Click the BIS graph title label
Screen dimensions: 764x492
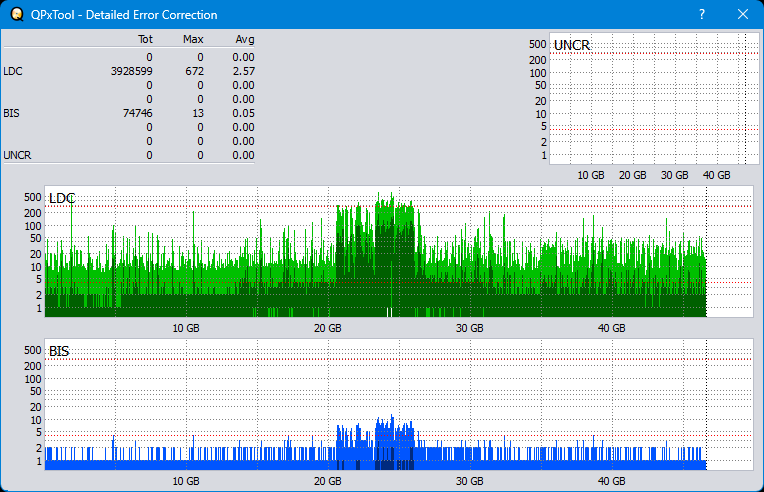pyautogui.click(x=59, y=351)
